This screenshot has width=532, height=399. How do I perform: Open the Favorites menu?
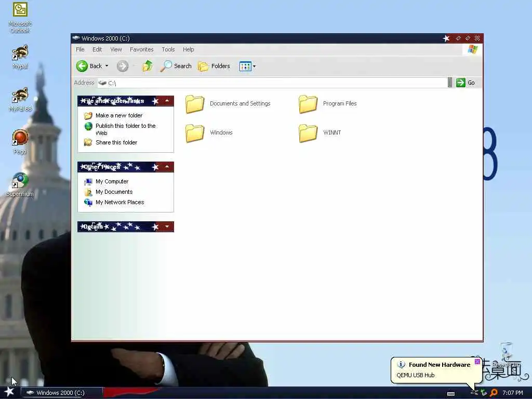pos(141,49)
